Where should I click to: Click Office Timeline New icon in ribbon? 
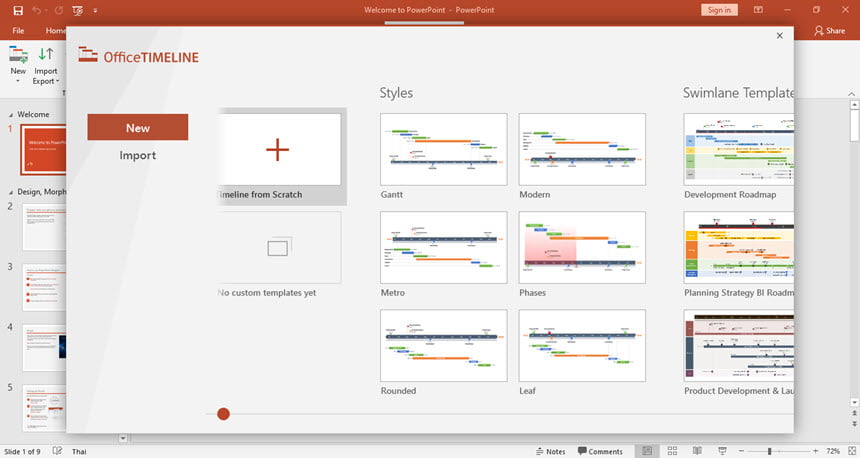coord(18,55)
